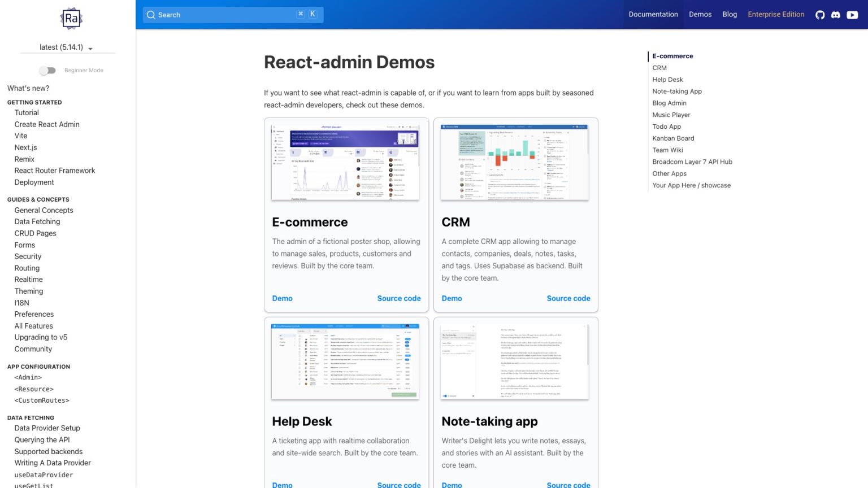Image resolution: width=868 pixels, height=488 pixels.
Task: Jump to CRM in table of contents
Action: click(x=659, y=68)
